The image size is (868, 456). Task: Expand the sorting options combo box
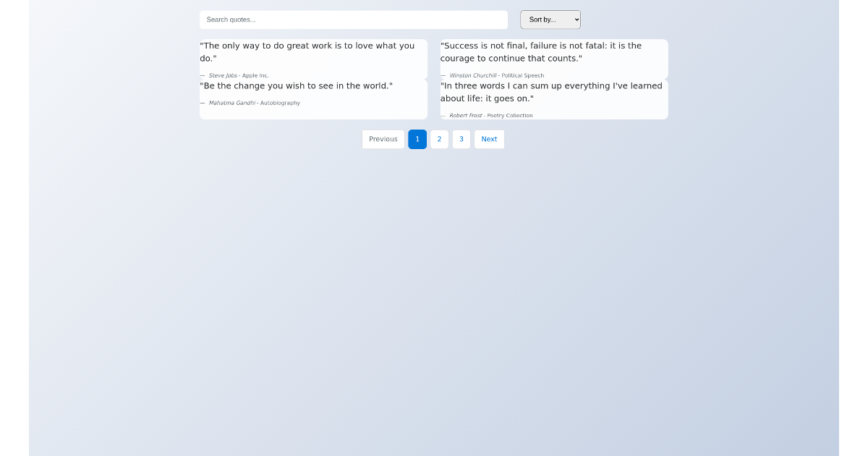tap(550, 20)
